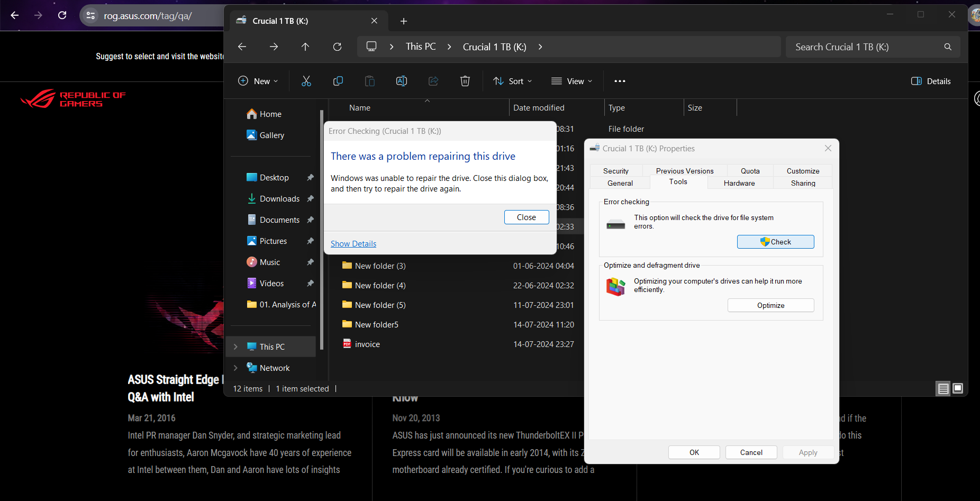Click the Rename icon in Explorer toolbar
The image size is (980, 501).
pyautogui.click(x=401, y=81)
